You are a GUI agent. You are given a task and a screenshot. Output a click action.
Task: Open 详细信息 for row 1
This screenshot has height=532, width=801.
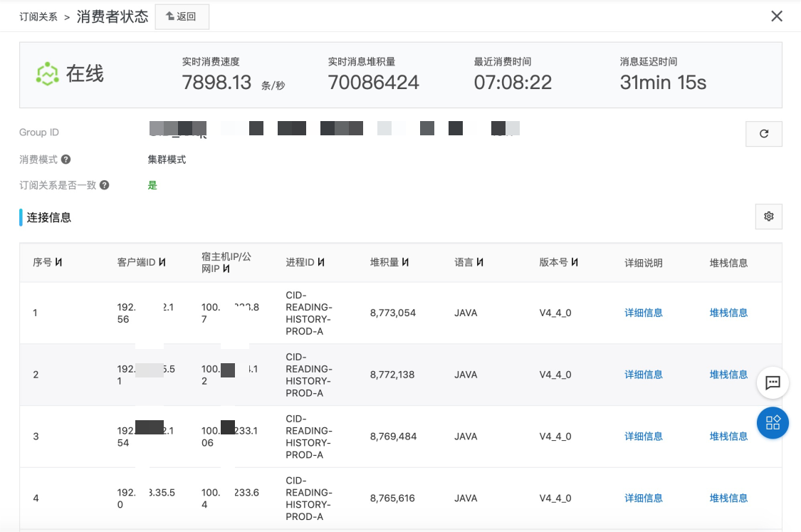[643, 313]
